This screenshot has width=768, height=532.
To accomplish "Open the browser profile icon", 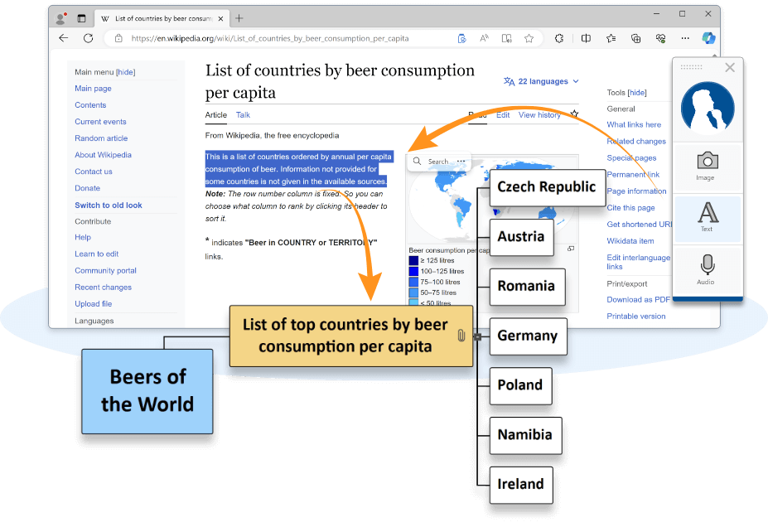I will tap(60, 18).
